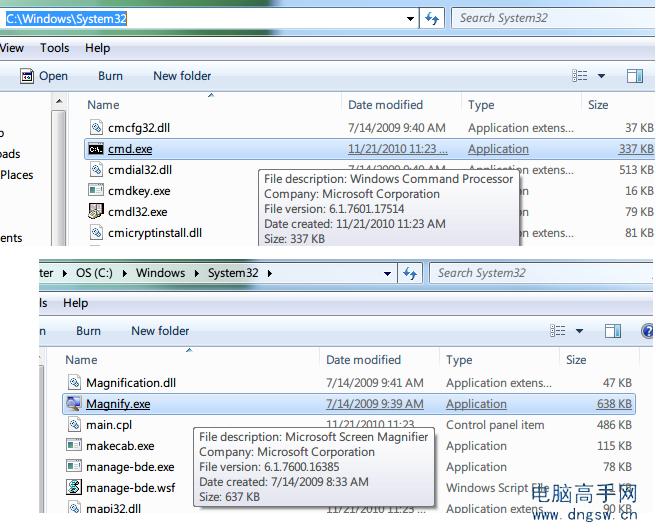The width and height of the screenshot is (656, 532).
Task: Click the cmdl32.exe file icon
Action: [x=96, y=211]
